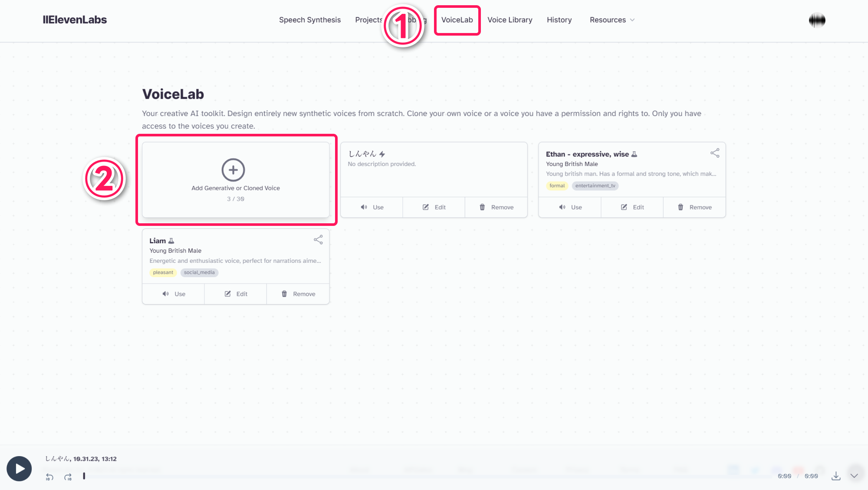Click the '3 / 30' voice count text
This screenshot has width=868, height=490.
coord(236,199)
